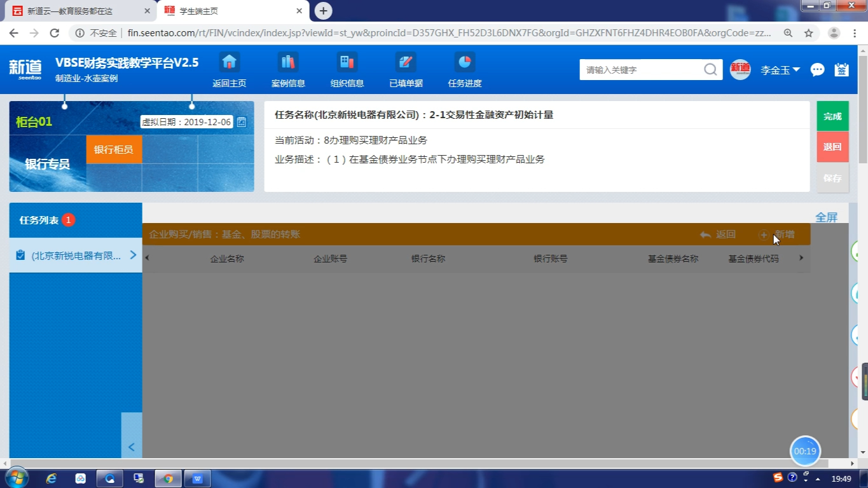The image size is (868, 488).
Task: Close the 学生端主页 browser tab
Action: [300, 11]
